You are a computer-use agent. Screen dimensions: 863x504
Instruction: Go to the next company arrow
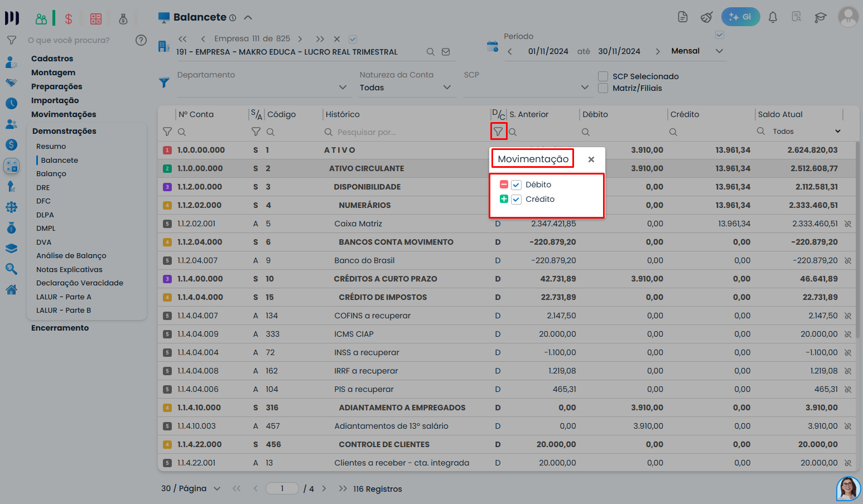(300, 39)
